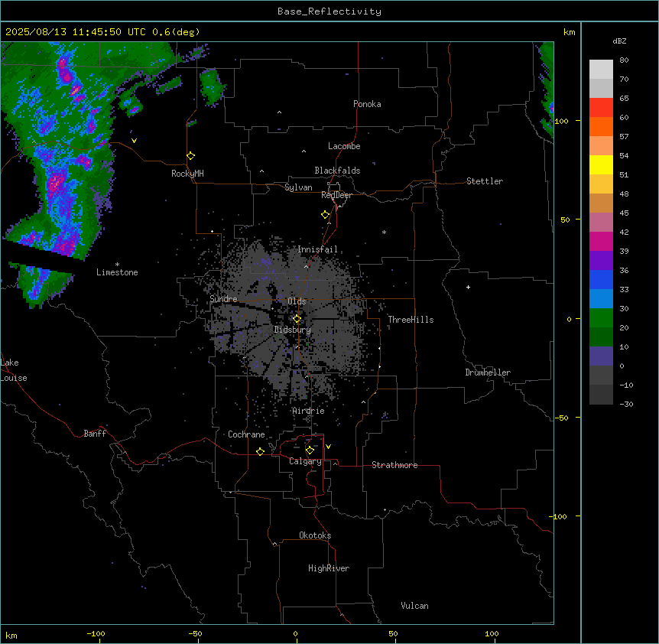Click the Vulcan label
This screenshot has width=659, height=644.
point(415,606)
